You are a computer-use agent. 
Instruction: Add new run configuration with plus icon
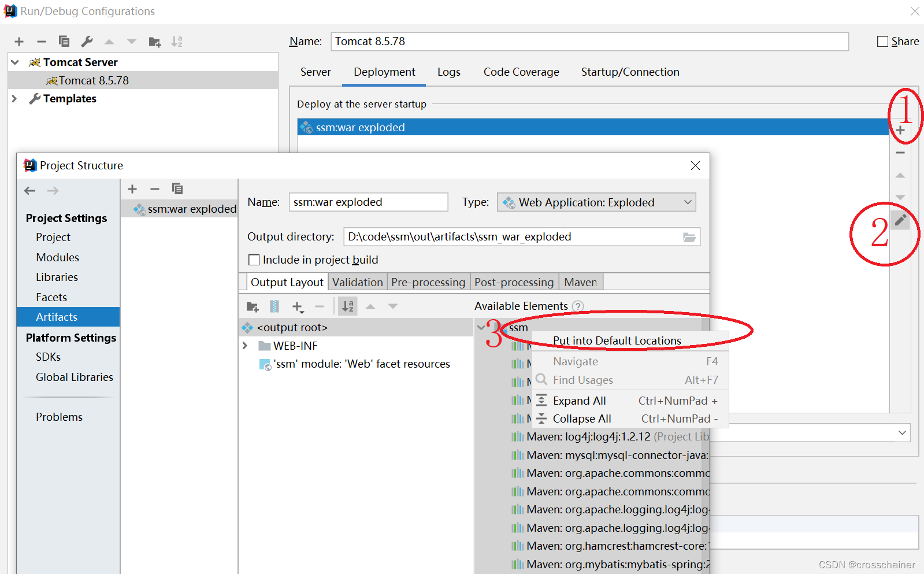point(19,42)
